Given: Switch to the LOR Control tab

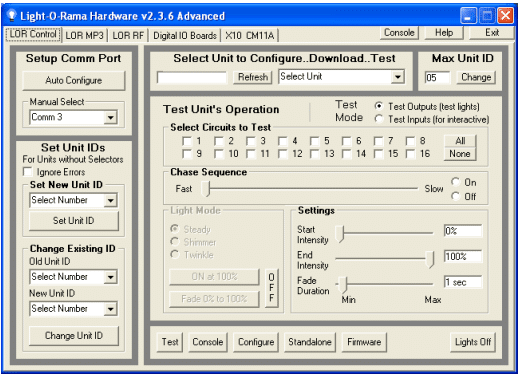Looking at the screenshot, I should point(33,34).
